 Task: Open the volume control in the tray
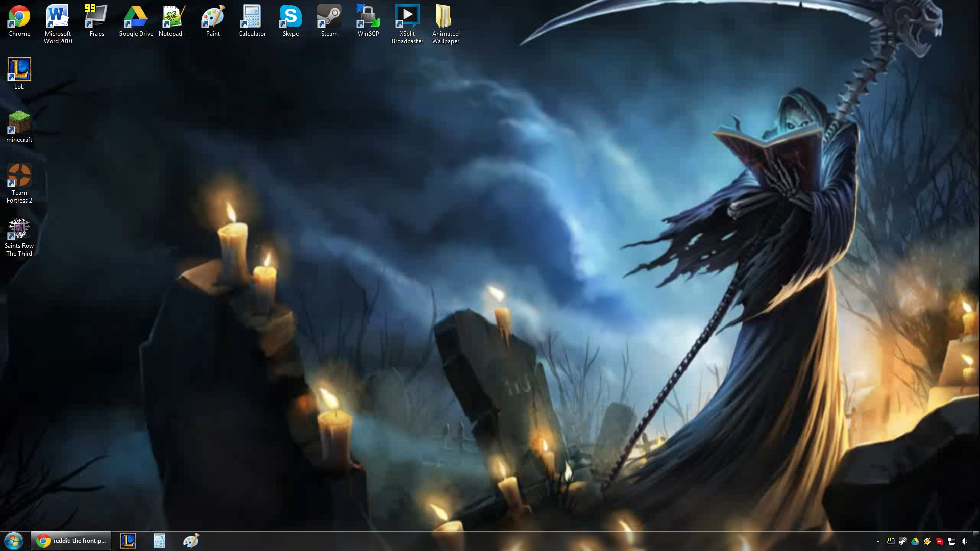963,541
